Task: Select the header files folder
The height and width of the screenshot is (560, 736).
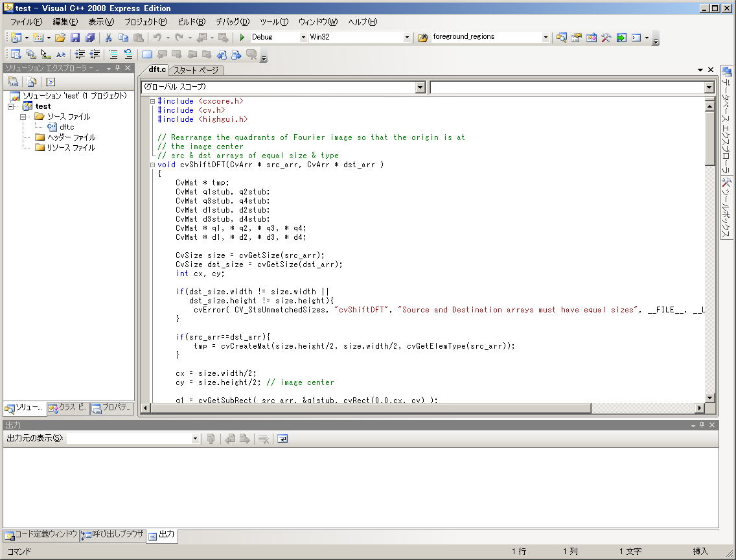Action: (65, 137)
